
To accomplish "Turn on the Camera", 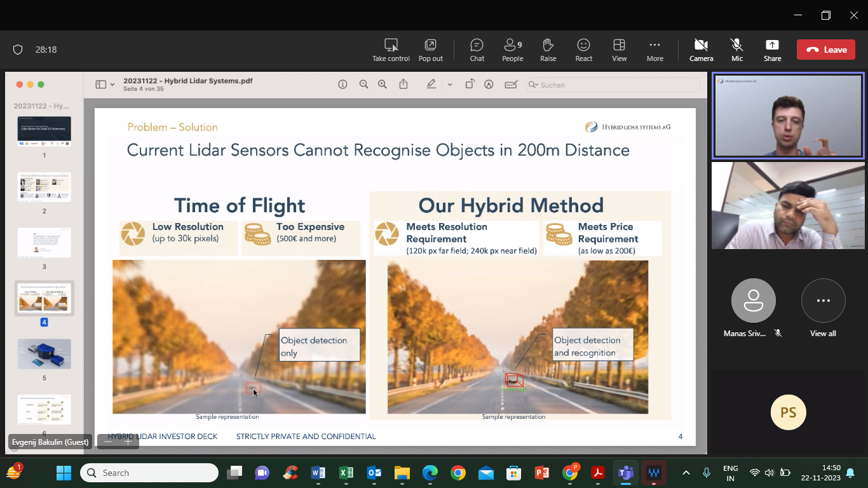I will pos(701,50).
